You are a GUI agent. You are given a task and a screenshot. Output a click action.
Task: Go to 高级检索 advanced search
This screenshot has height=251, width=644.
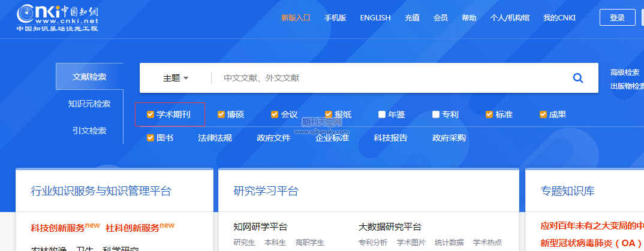[x=625, y=72]
